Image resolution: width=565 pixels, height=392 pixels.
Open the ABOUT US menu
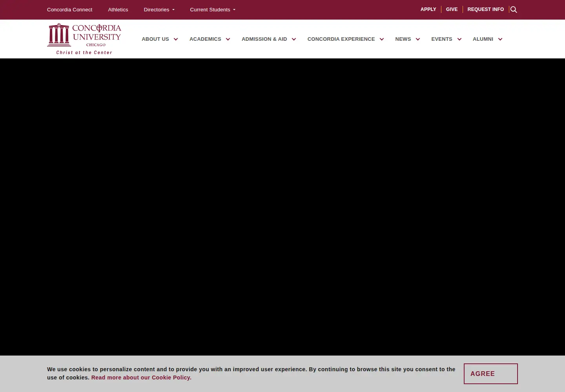pos(155,39)
